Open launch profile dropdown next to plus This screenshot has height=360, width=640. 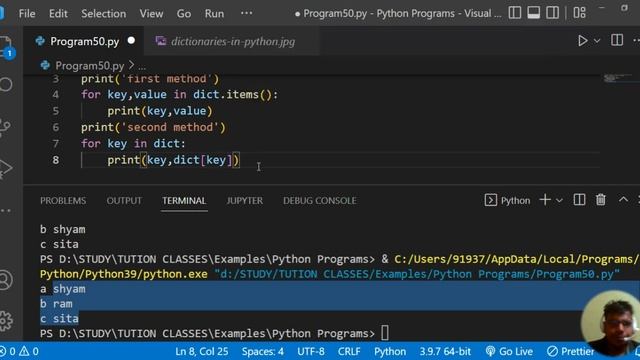click(559, 200)
